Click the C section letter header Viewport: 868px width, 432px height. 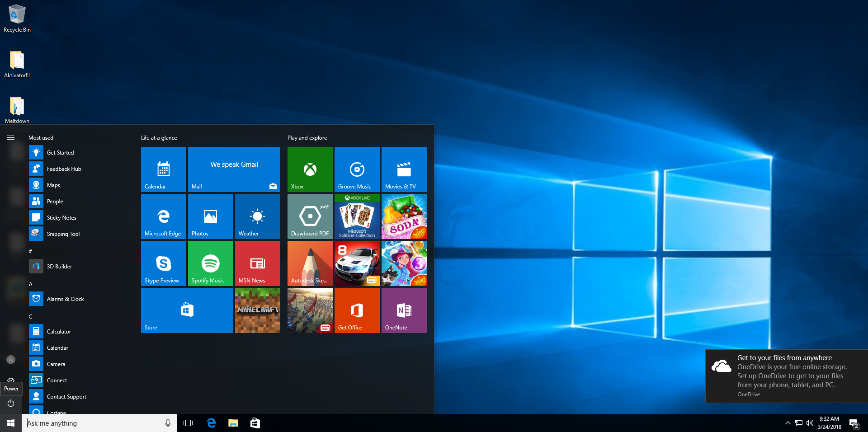[x=30, y=317]
